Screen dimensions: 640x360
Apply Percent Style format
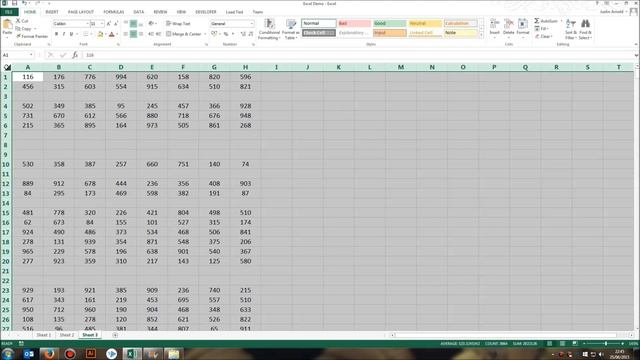226,34
